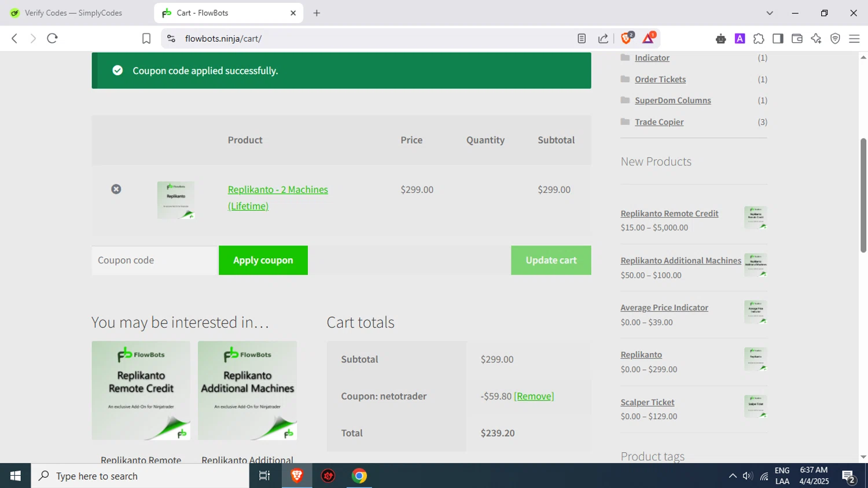Click the Windows search box
868x488 pixels.
140,476
